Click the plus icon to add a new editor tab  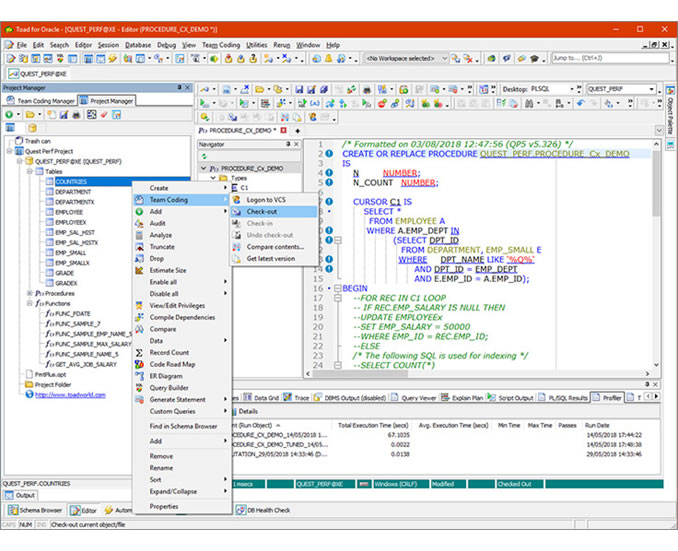[297, 131]
